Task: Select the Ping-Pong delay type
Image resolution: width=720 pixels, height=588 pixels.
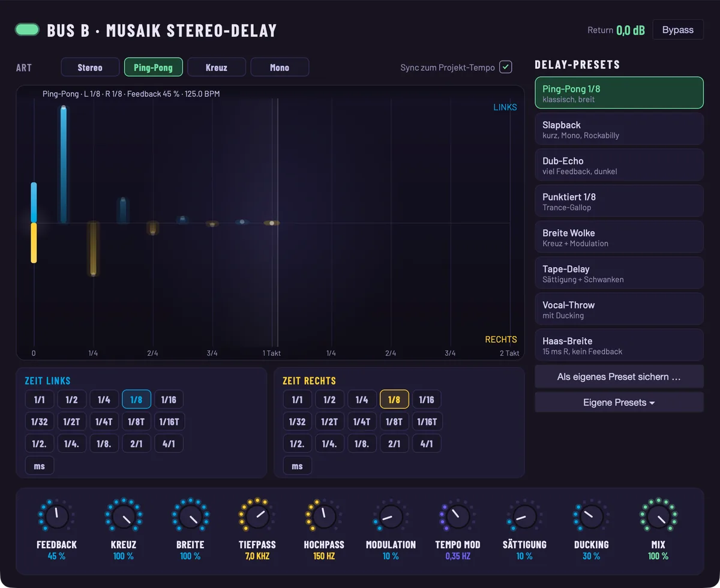Action: (x=153, y=67)
